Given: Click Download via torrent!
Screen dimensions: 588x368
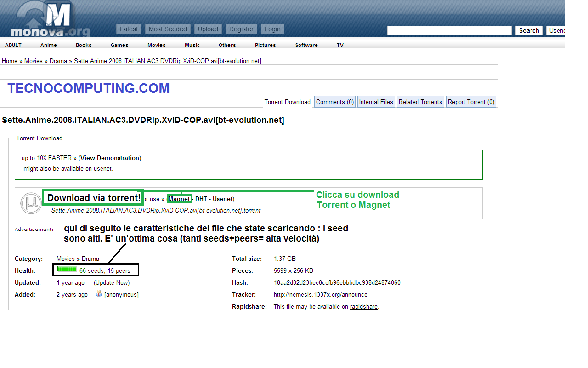Looking at the screenshot, I should 94,198.
